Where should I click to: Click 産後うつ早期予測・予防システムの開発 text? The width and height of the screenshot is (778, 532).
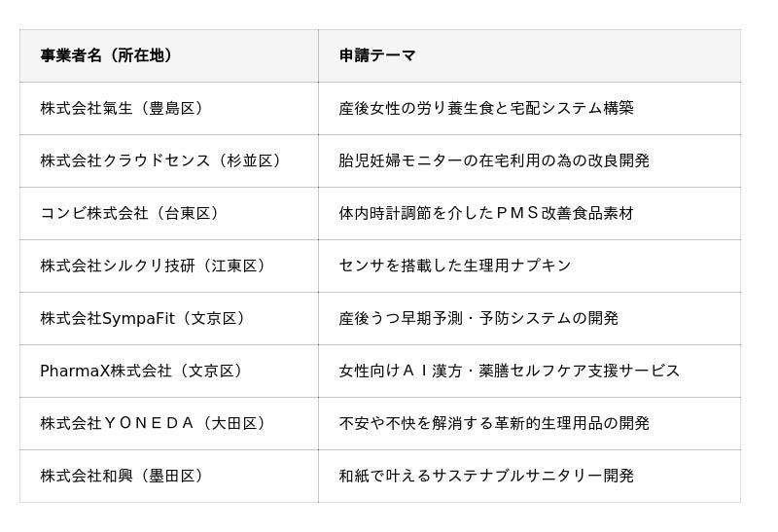click(478, 319)
